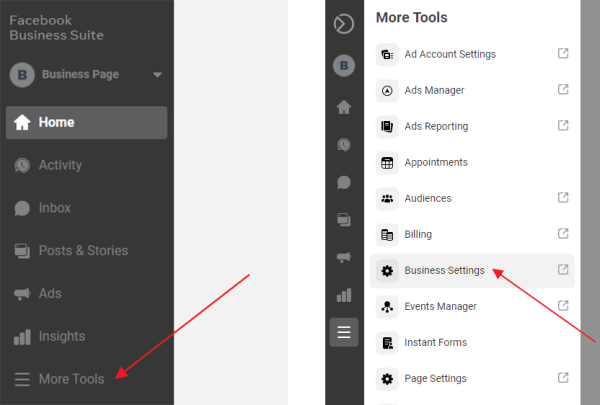Click the Activity clock icon in expanded sidebar
The height and width of the screenshot is (405, 600).
(x=22, y=165)
